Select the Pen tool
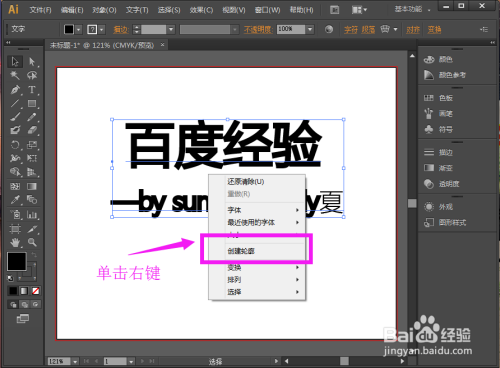Viewport: 500px width, 368px height. click(x=15, y=90)
